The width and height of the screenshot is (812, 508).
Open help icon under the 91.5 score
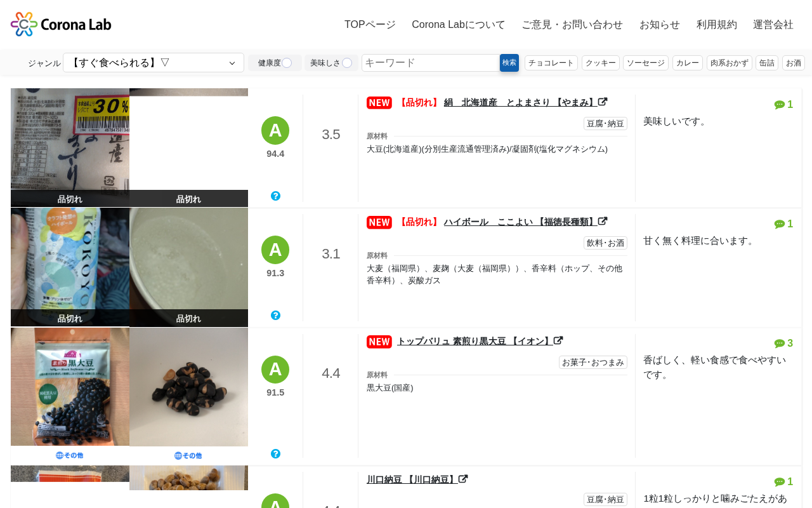275,453
